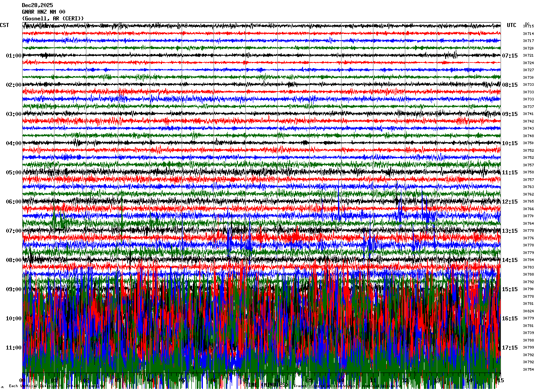Select DC offset value 30763

pos(528,187)
